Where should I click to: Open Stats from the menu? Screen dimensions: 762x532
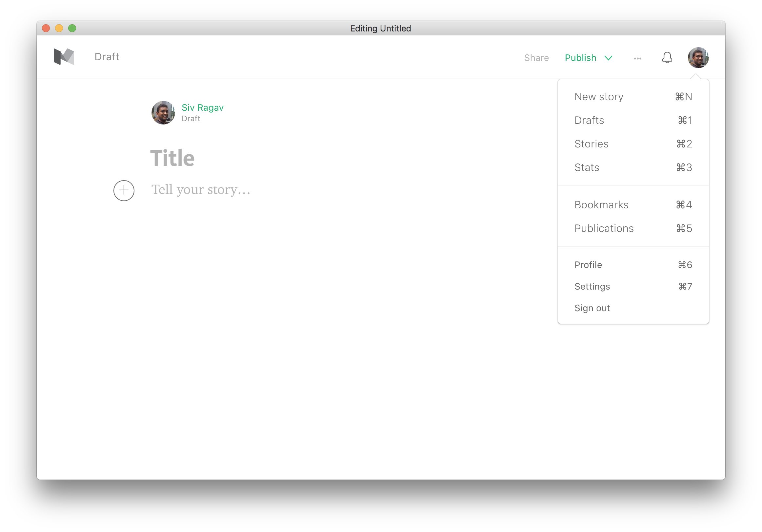click(x=587, y=167)
